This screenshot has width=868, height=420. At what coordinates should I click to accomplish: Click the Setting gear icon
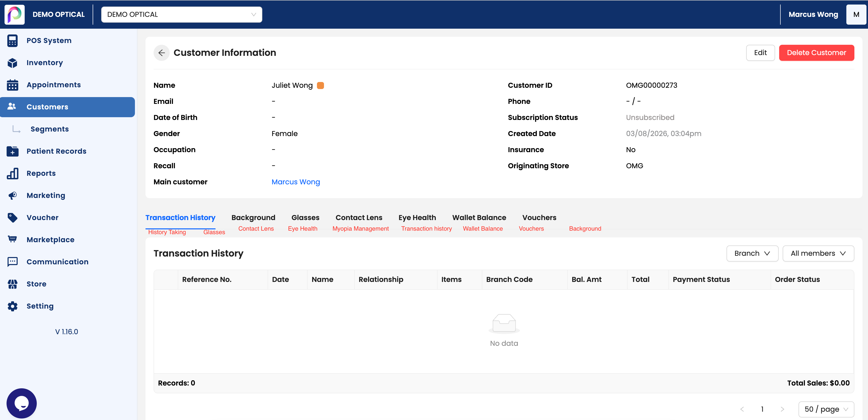click(x=13, y=306)
